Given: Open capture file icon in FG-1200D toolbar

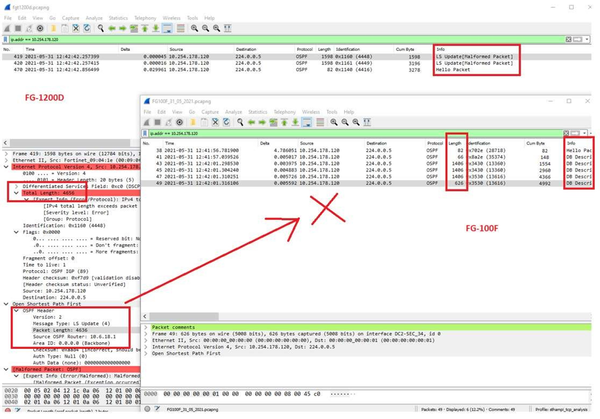Looking at the screenshot, I should point(54,28).
